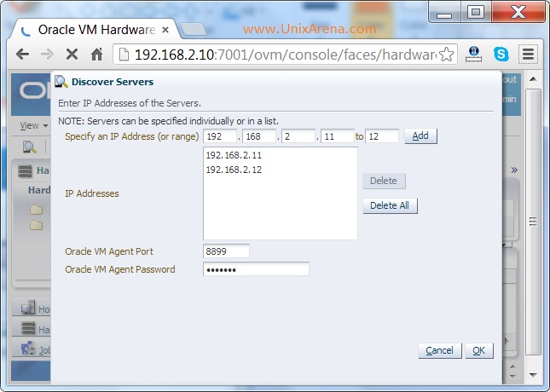This screenshot has width=550, height=392.
Task: Minimize the browser window
Action: click(444, 14)
